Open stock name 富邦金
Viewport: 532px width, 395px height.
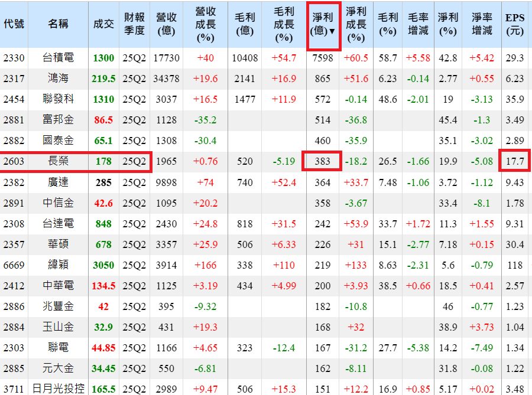pos(58,120)
